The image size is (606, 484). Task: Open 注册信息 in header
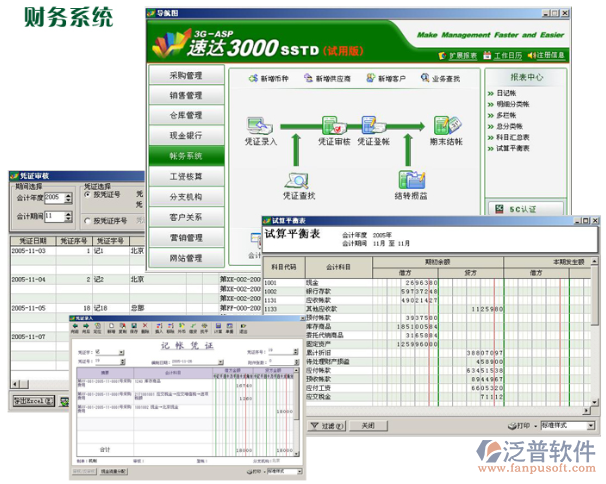(x=546, y=55)
